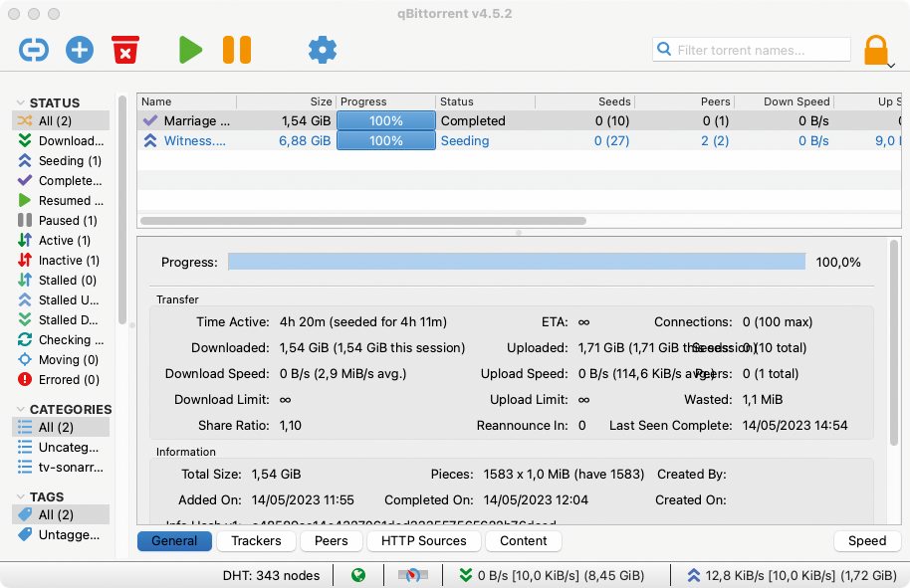Switch to the Content tab

tap(523, 541)
